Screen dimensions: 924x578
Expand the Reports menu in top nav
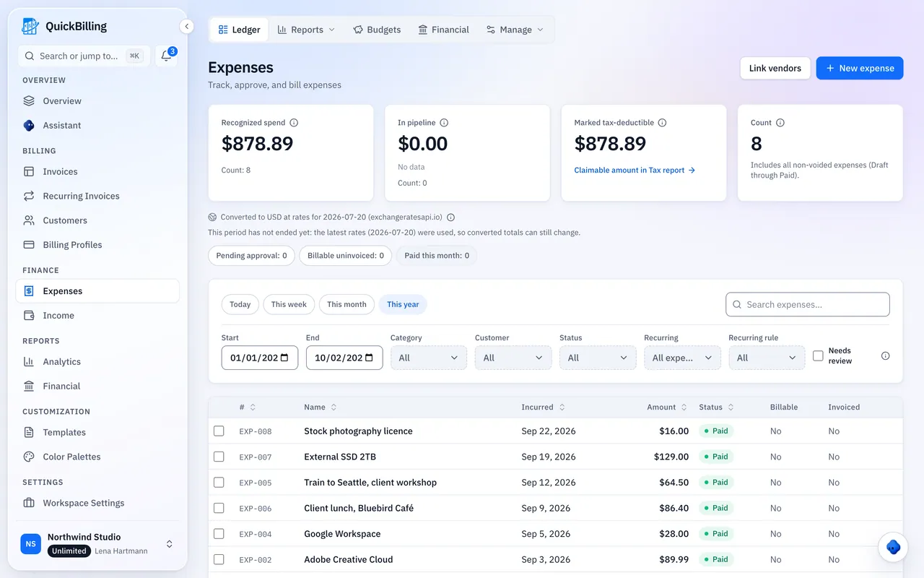click(x=306, y=30)
